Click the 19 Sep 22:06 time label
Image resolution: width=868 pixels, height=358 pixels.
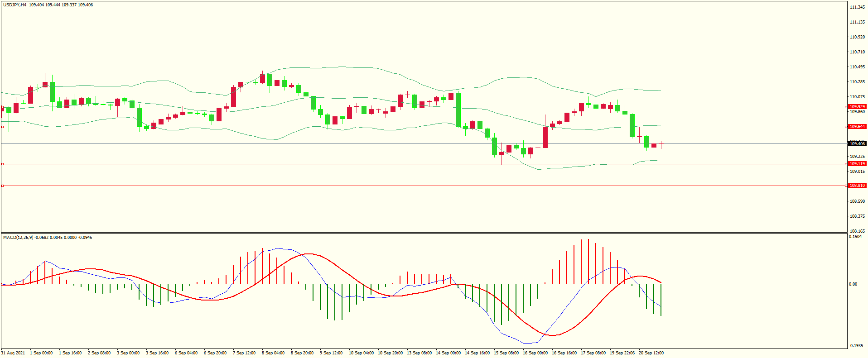pos(622,353)
